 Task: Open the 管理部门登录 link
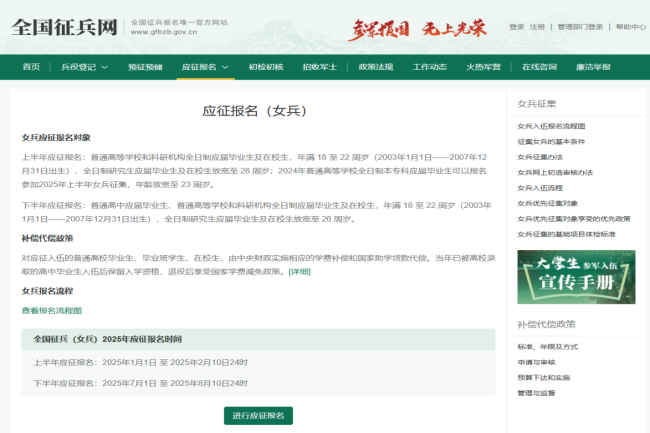point(580,27)
